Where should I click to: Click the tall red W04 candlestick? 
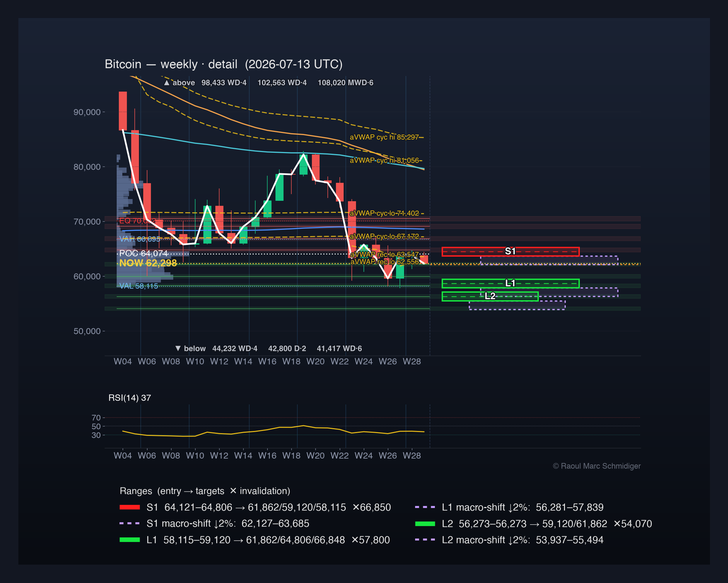[x=123, y=111]
